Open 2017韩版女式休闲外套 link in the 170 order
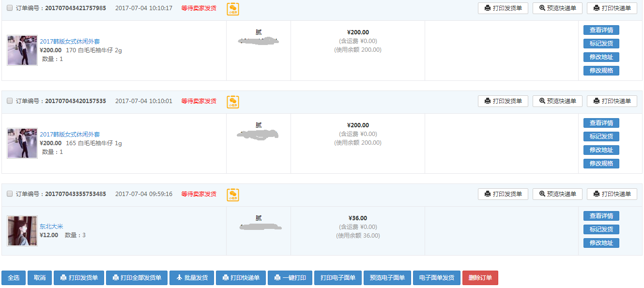 tap(70, 42)
